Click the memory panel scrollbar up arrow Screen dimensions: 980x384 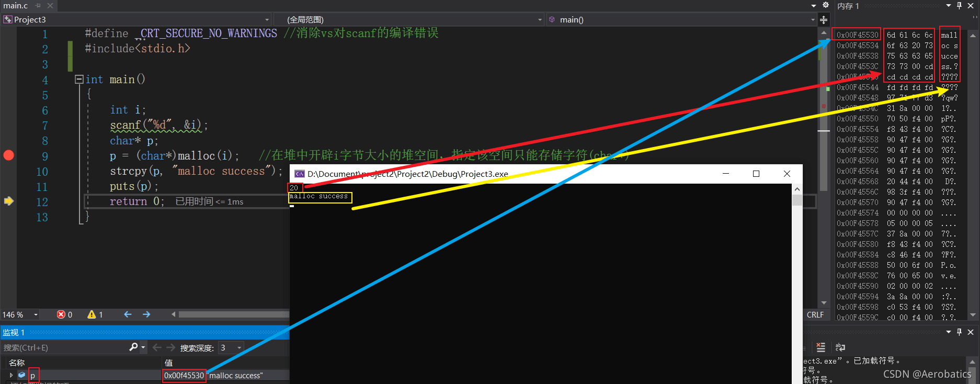(973, 36)
